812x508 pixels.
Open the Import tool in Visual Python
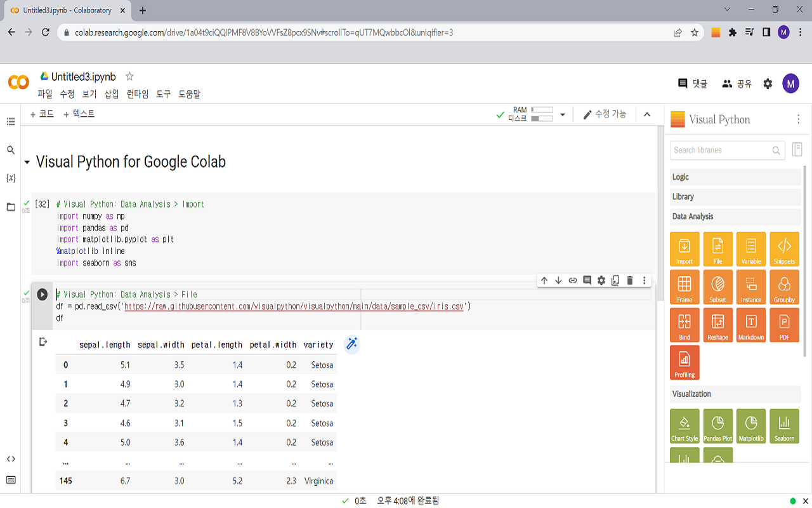684,249
